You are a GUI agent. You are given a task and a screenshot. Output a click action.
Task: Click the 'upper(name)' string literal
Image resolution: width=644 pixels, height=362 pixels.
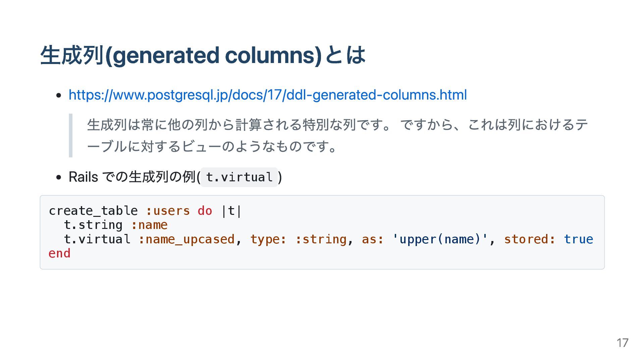[x=440, y=239]
